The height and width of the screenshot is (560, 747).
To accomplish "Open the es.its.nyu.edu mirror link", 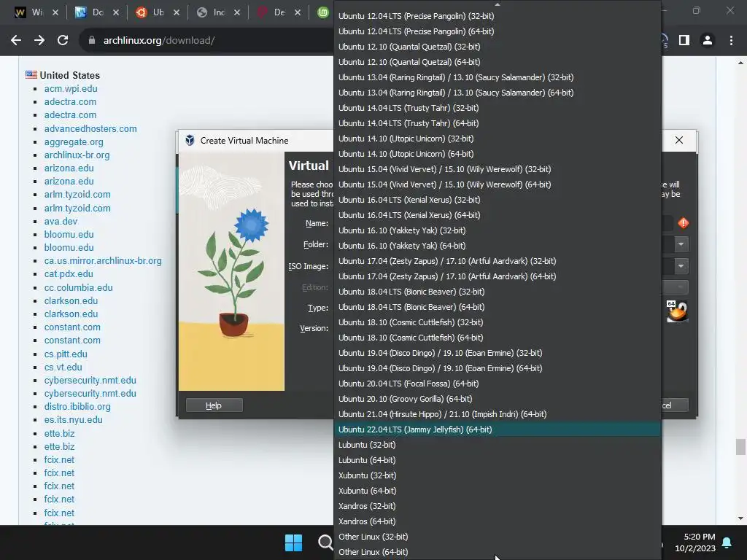I will 74,419.
